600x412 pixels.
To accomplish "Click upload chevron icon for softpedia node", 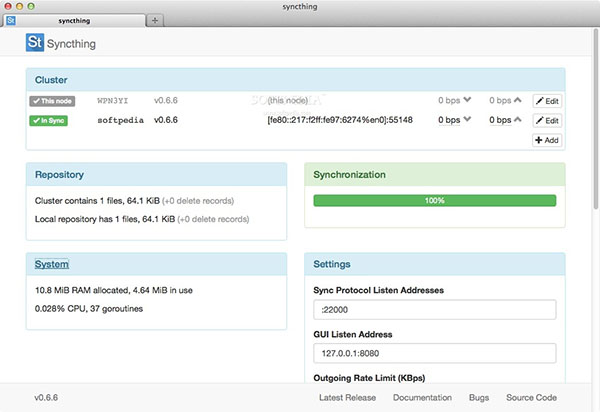I will 518,121.
